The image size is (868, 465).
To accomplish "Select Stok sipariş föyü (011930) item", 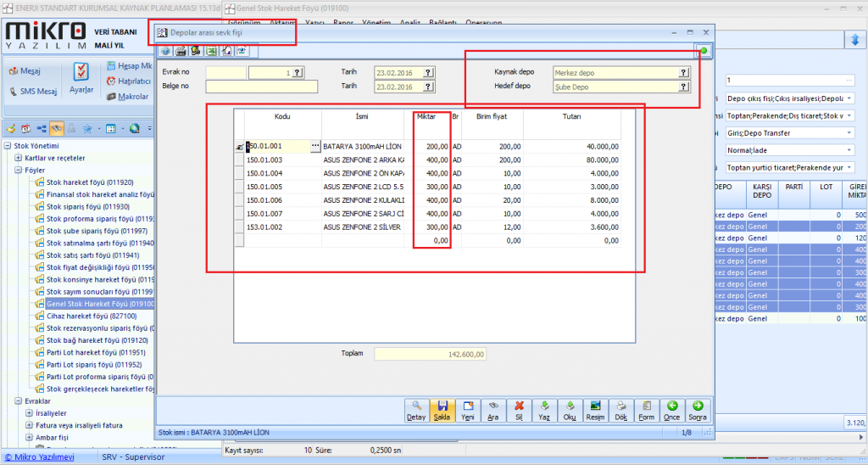I will pos(88,206).
